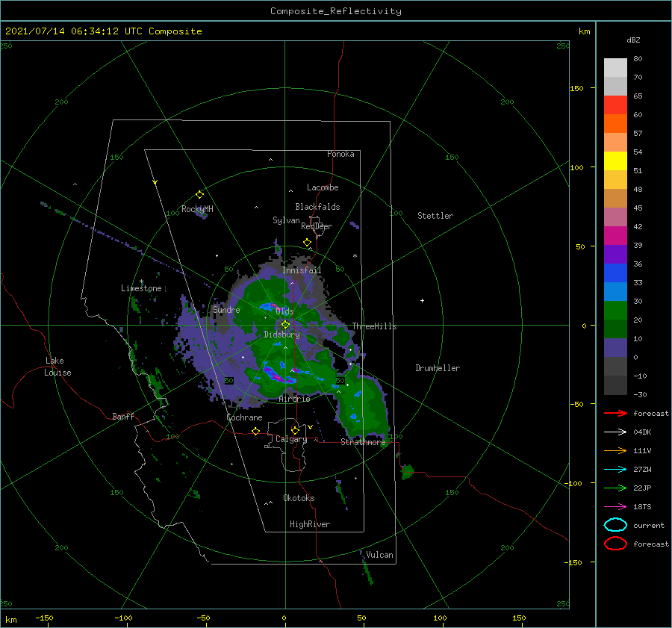The height and width of the screenshot is (628, 672).
Task: Click the green 22JP arrow in legend
Action: tap(615, 488)
